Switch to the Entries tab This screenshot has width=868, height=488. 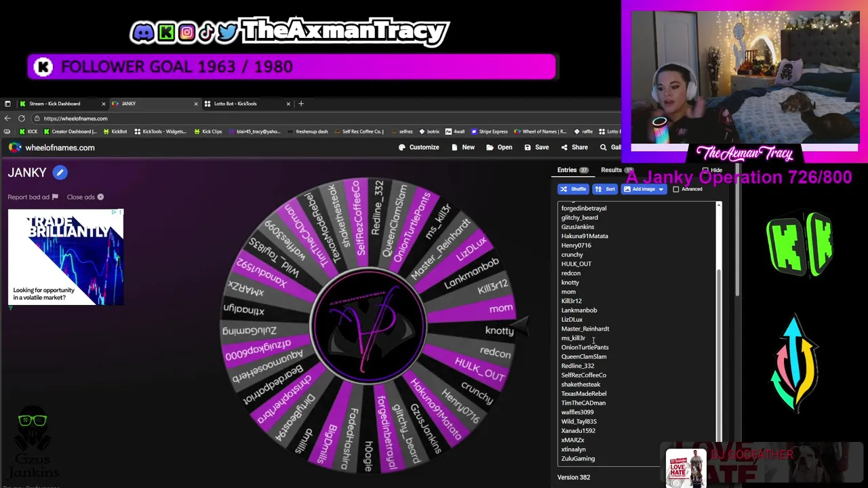click(573, 170)
